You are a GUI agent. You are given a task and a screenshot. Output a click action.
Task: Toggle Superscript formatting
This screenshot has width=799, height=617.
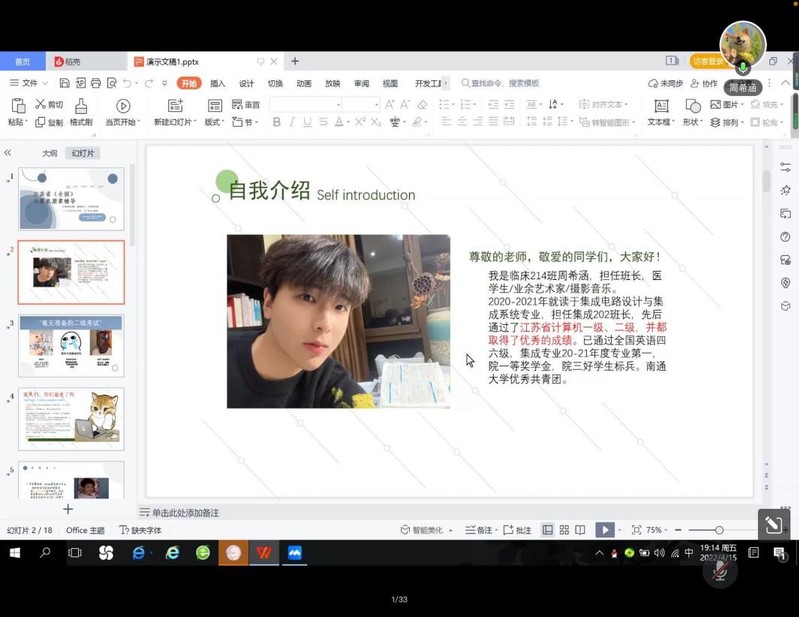pyautogui.click(x=360, y=122)
